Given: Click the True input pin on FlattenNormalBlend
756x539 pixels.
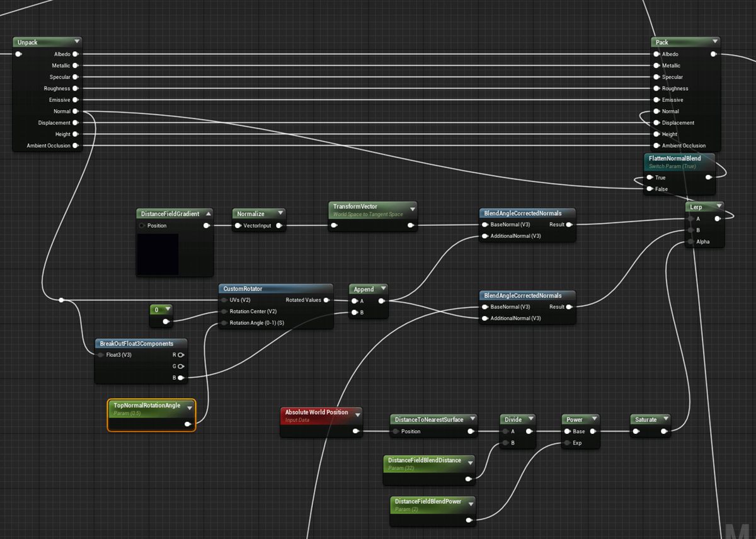Looking at the screenshot, I should 650,178.
